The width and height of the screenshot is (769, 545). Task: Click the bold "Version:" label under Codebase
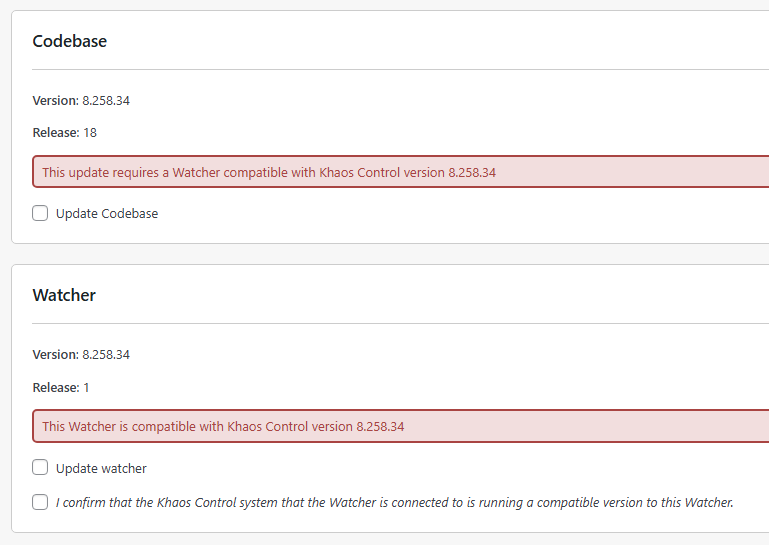55,100
